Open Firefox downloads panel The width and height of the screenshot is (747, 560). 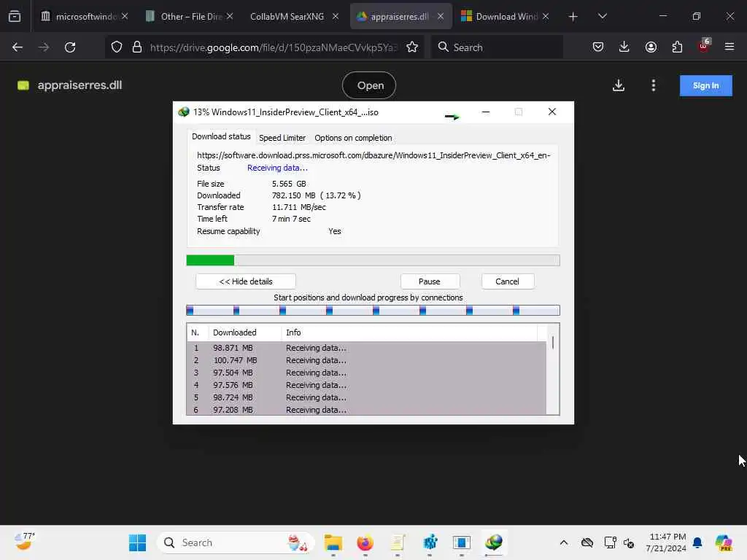624,47
